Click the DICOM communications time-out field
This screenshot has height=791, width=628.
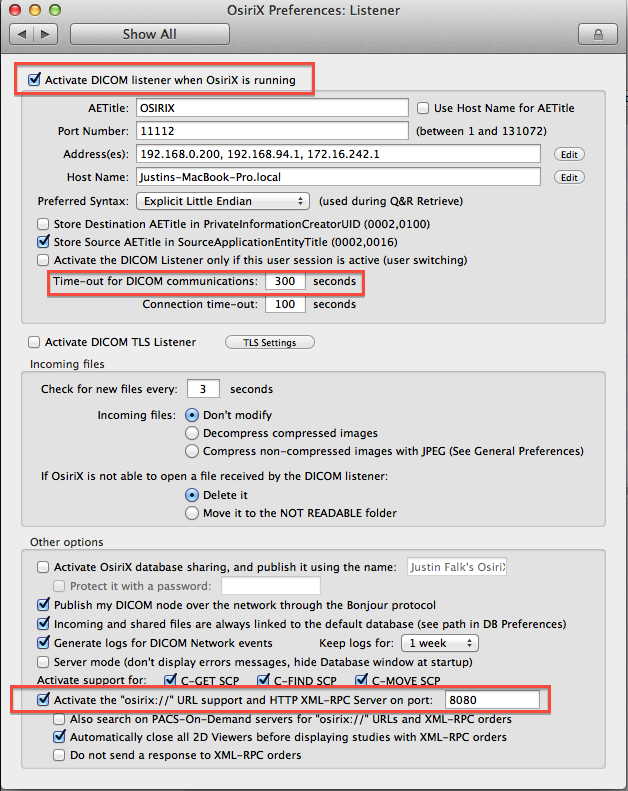285,281
